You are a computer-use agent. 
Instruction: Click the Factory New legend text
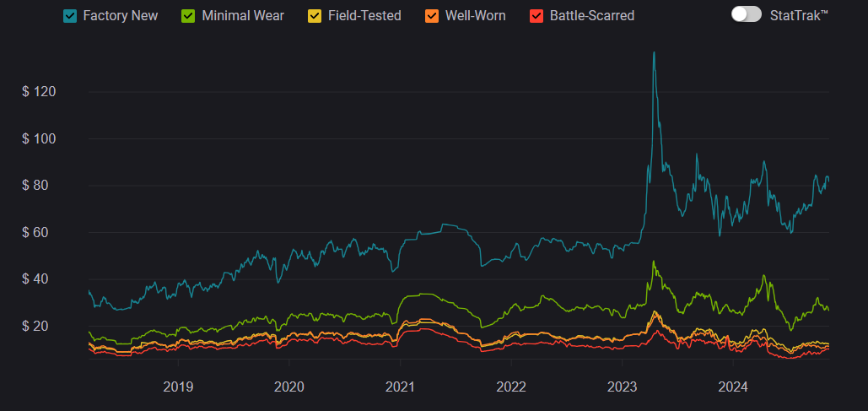[120, 16]
